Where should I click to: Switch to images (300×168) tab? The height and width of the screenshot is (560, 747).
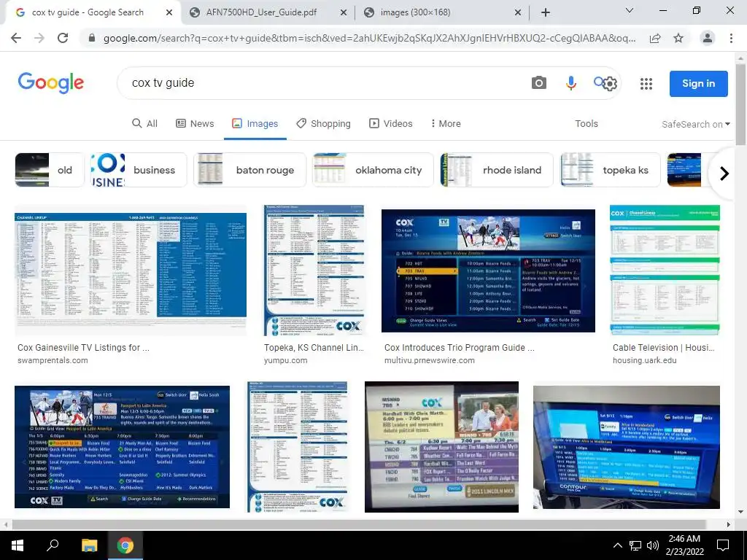click(415, 12)
